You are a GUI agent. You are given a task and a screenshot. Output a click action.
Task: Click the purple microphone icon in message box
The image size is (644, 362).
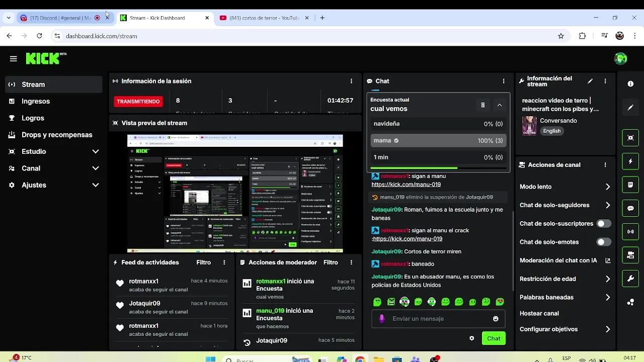point(382,318)
